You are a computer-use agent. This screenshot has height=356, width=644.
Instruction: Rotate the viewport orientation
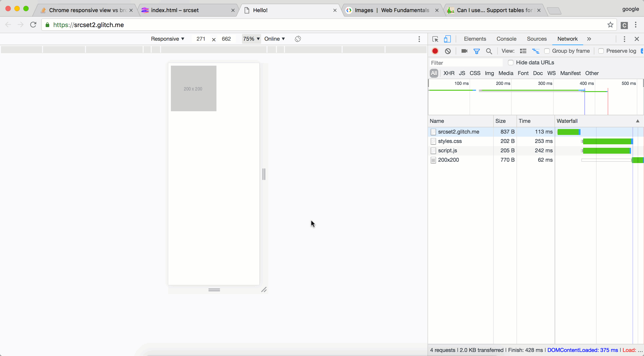(x=297, y=39)
